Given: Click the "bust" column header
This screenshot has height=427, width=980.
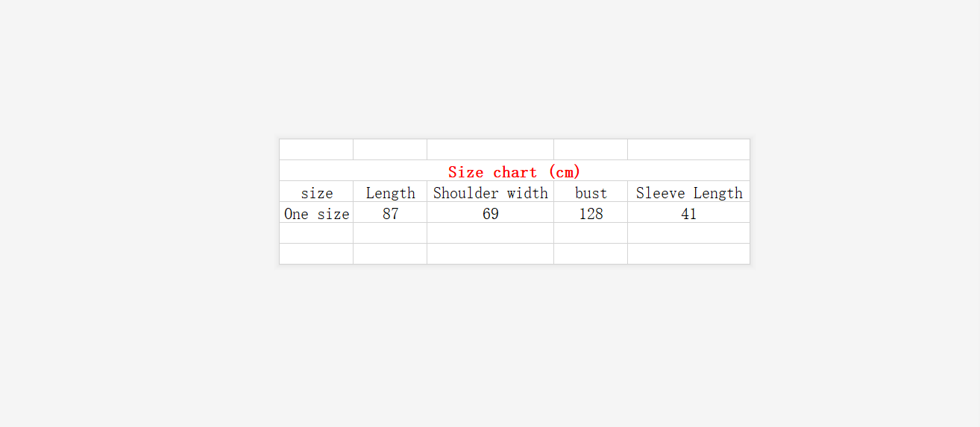Looking at the screenshot, I should point(591,192).
